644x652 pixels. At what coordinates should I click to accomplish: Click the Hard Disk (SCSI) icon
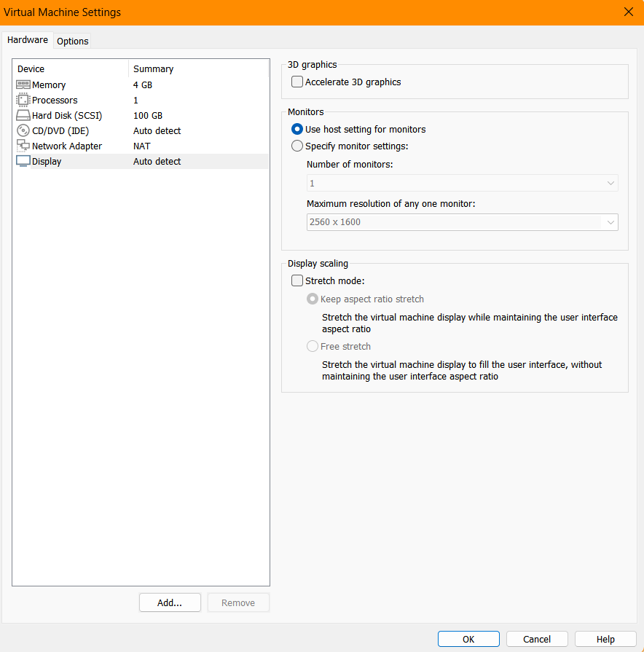click(x=23, y=116)
